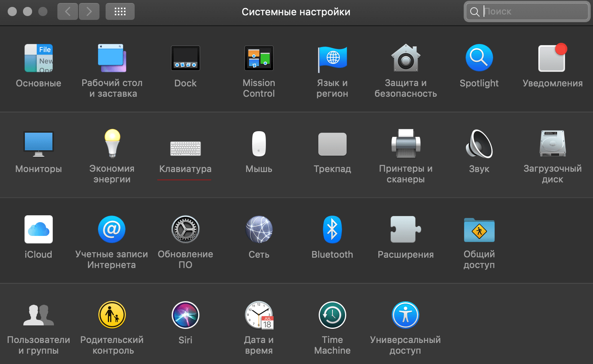Open Time Machine settings
The width and height of the screenshot is (593, 364).
click(x=332, y=315)
